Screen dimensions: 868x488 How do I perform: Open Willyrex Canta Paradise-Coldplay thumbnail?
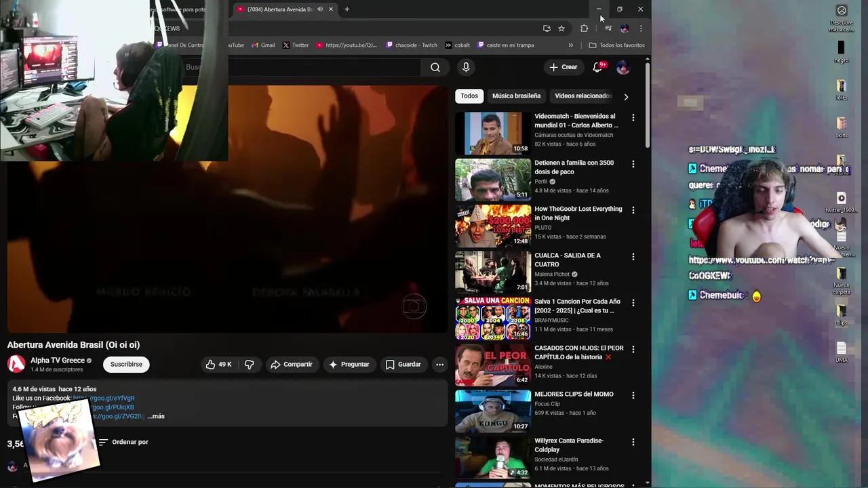click(x=493, y=457)
